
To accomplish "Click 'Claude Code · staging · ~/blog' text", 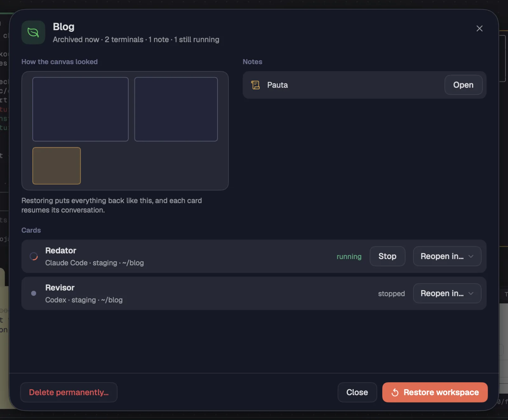I will (95, 263).
